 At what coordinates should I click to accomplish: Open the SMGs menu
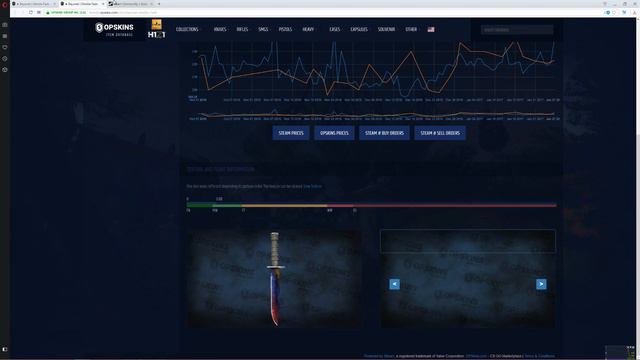pos(263,29)
